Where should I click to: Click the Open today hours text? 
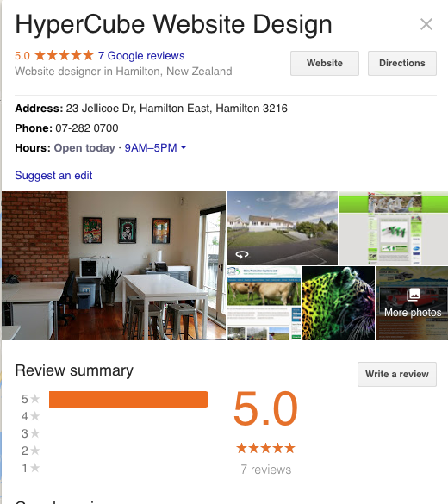click(x=84, y=148)
